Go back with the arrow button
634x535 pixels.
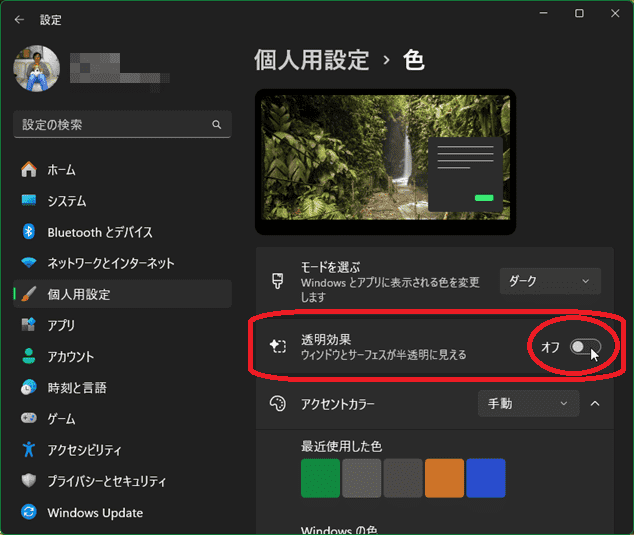(19, 18)
